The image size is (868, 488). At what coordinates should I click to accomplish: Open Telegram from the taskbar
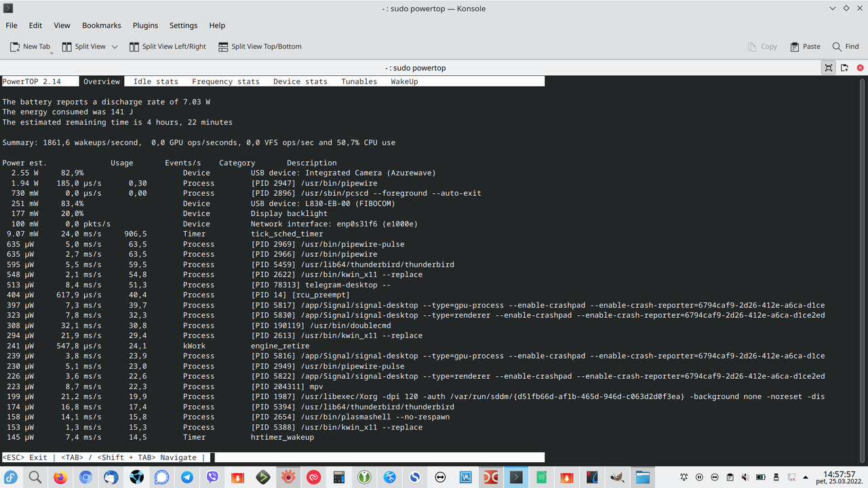tap(187, 477)
